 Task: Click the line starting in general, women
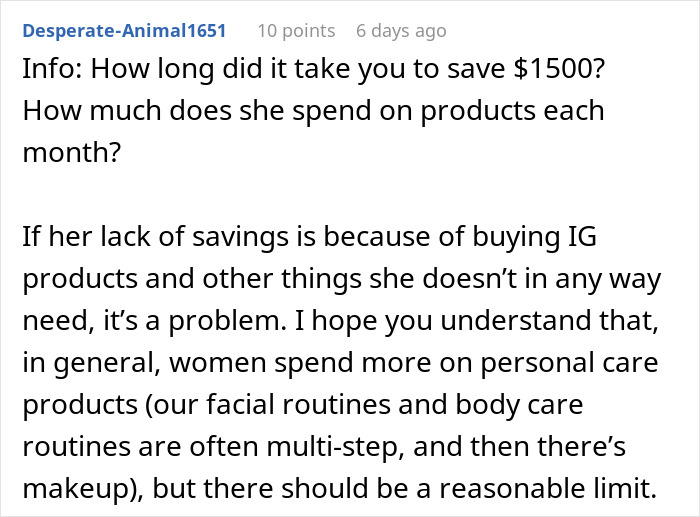tap(340, 363)
